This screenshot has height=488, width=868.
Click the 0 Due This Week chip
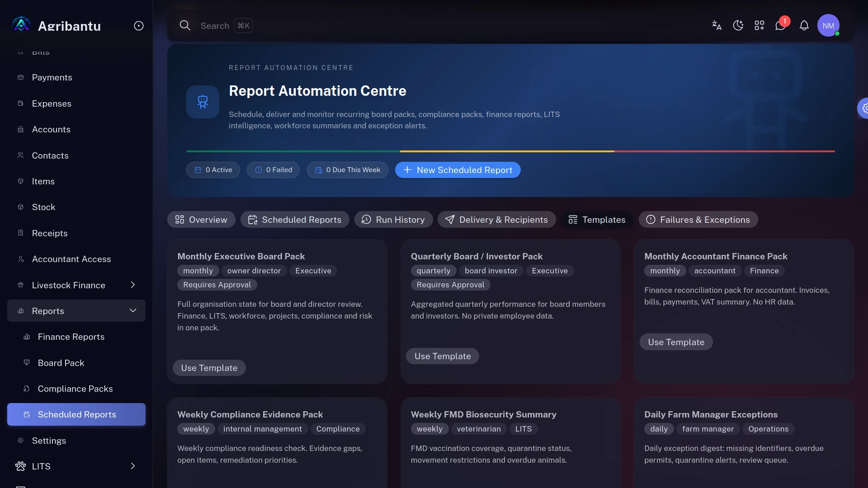click(347, 170)
